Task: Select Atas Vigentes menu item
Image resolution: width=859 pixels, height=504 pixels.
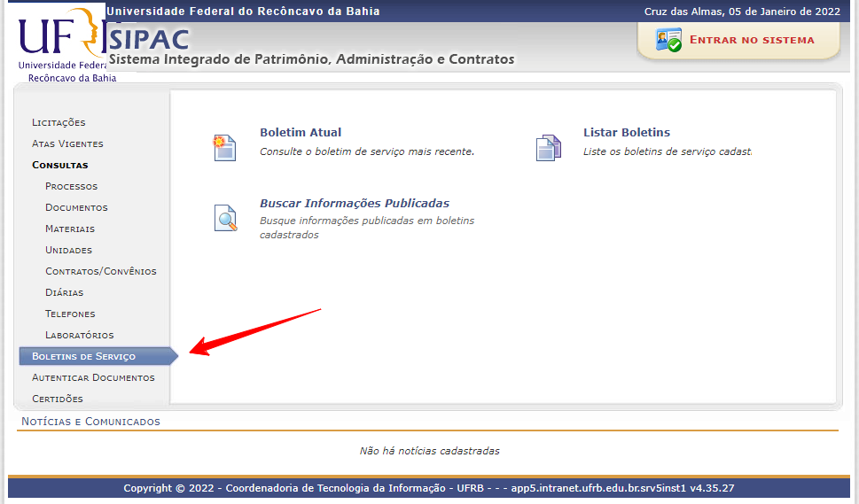Action: point(67,143)
